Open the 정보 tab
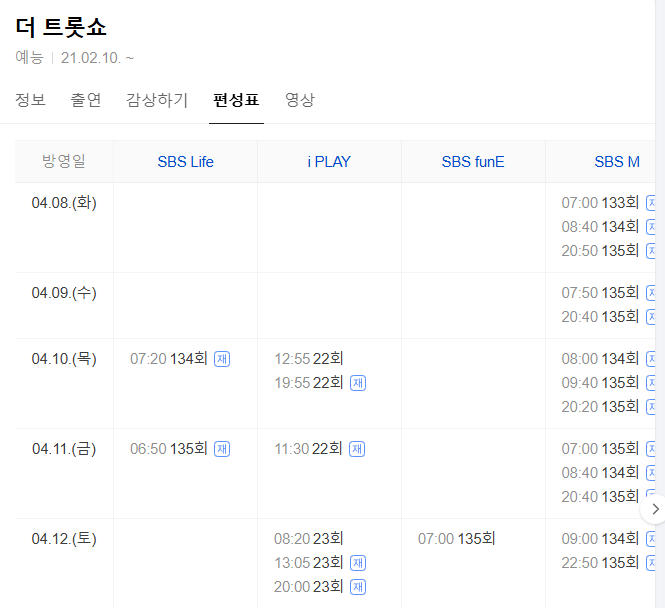Viewport: 665px width, 608px height. coord(30,100)
